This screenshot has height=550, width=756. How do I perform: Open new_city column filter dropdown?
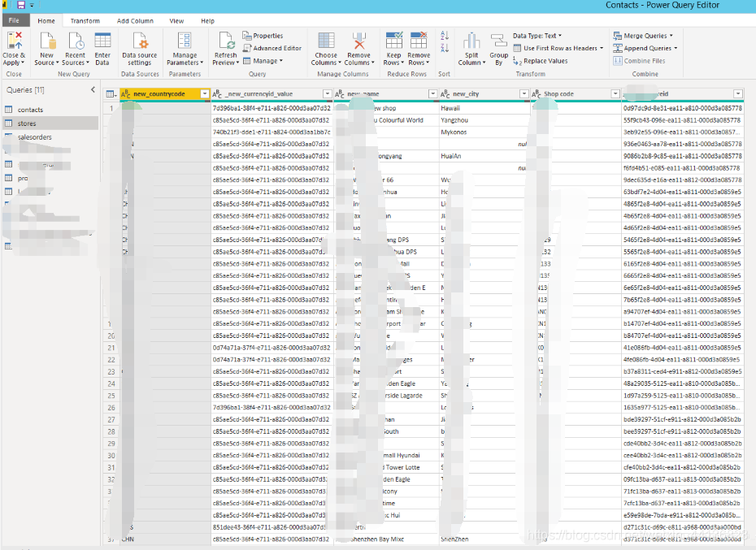point(524,94)
